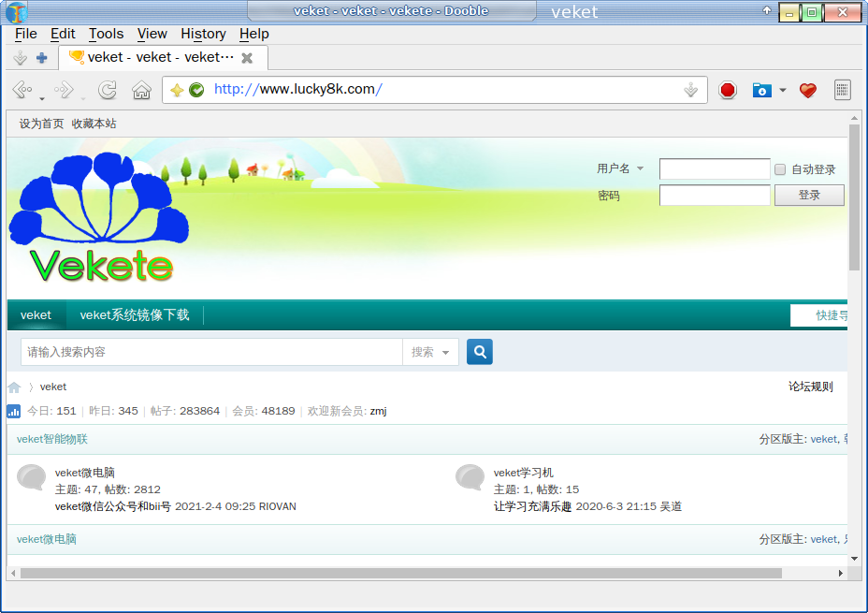This screenshot has width=868, height=613.
Task: Open veket系统镜像下载 nav item
Action: (135, 315)
